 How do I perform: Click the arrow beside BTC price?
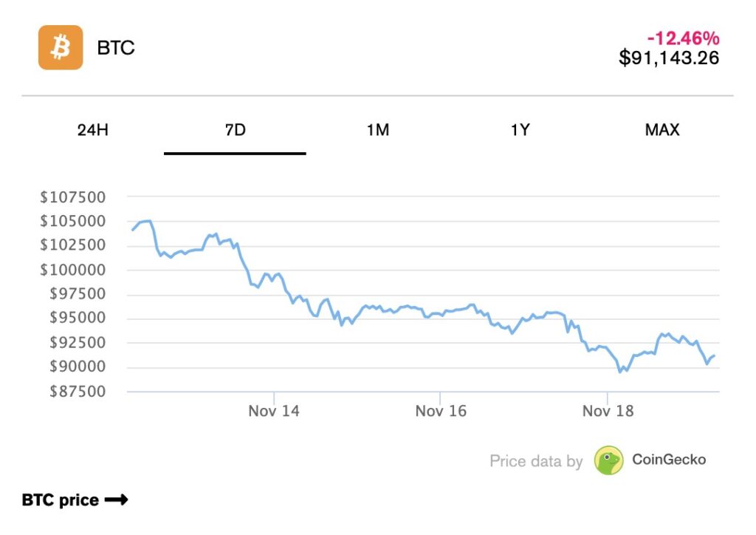tap(117, 500)
